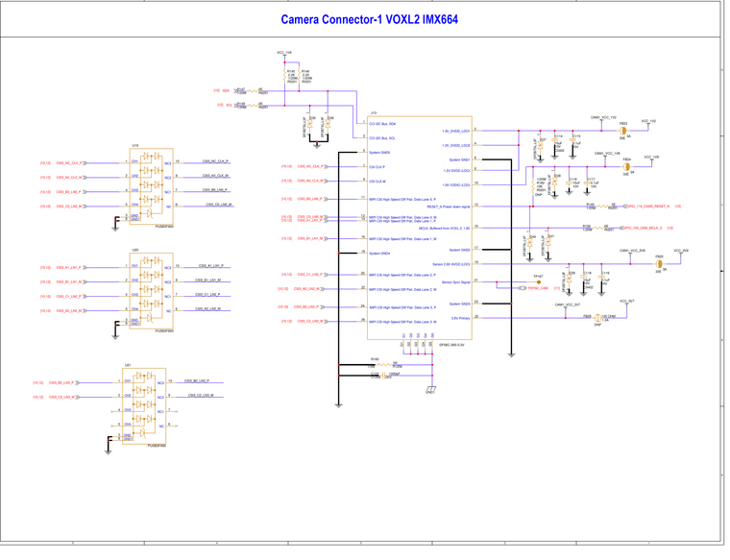Viewport: 730px width, 560px height.
Task: Select ferrite bead FB23 near VCC_1V2
Action: pos(623,132)
